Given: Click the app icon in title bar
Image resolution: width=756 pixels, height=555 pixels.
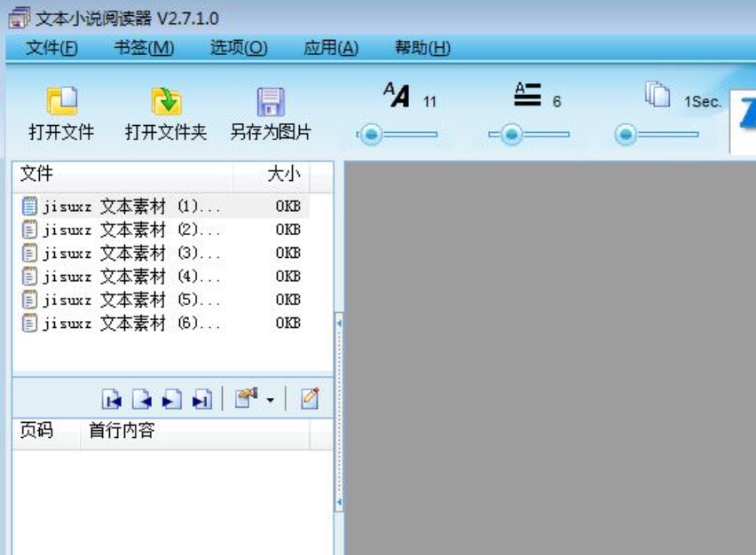Looking at the screenshot, I should click(x=20, y=18).
